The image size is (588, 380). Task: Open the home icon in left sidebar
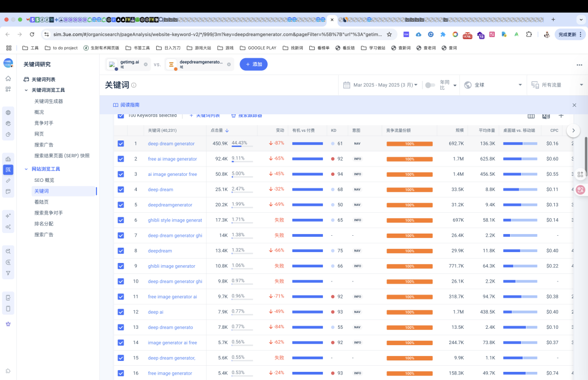(x=8, y=78)
